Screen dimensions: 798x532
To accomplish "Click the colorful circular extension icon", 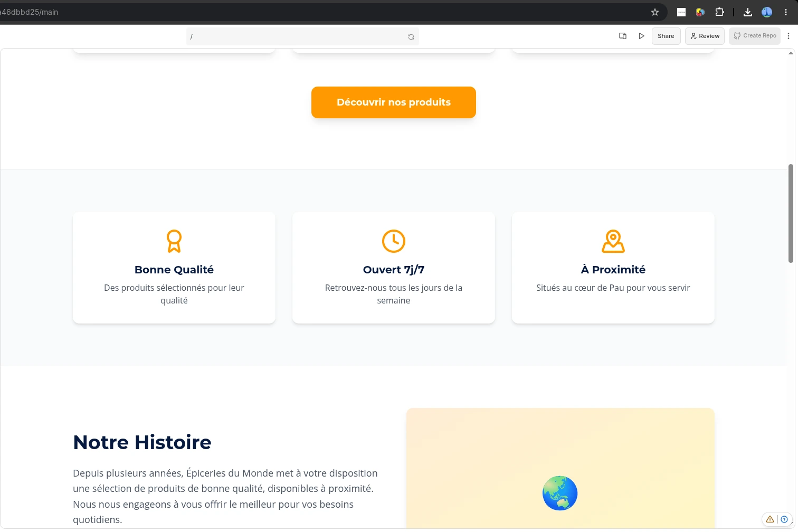I will pyautogui.click(x=700, y=12).
